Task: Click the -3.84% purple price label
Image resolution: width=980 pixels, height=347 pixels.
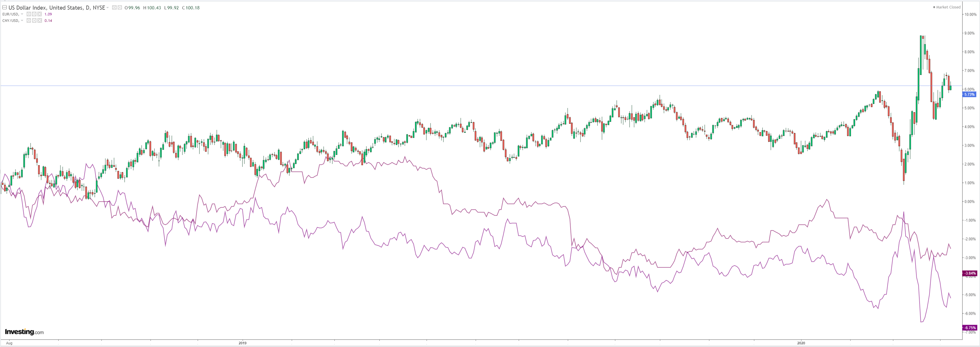Action: point(969,273)
